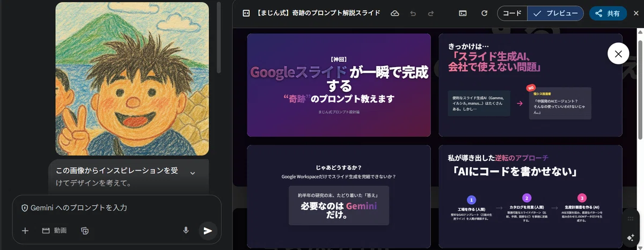Open the AIにコードを書かせない slide
Image resolution: width=644 pixels, height=250 pixels.
[x=530, y=196]
